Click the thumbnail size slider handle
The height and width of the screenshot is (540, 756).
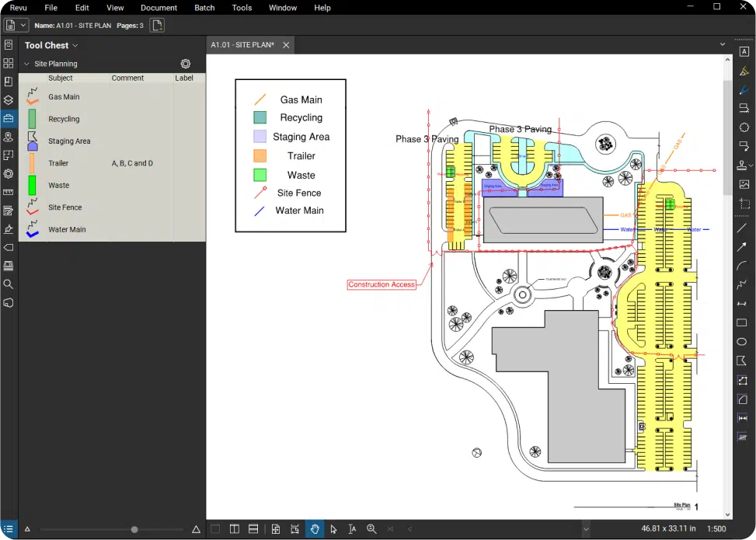(x=134, y=529)
